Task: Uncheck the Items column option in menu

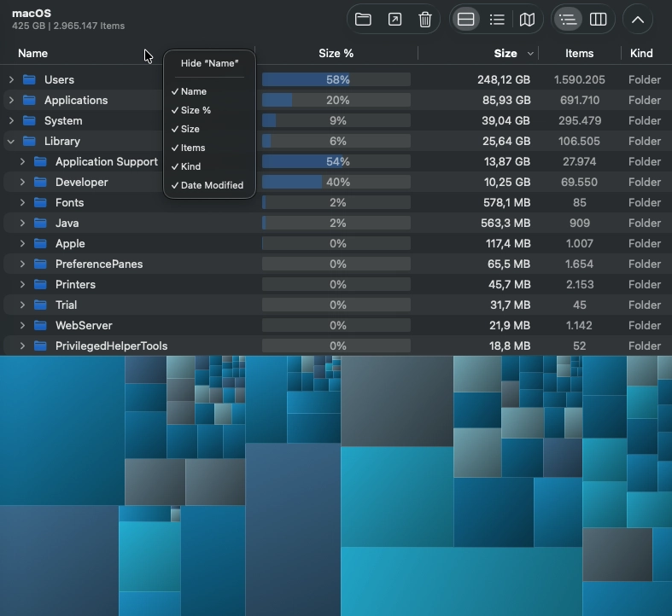Action: [209, 148]
